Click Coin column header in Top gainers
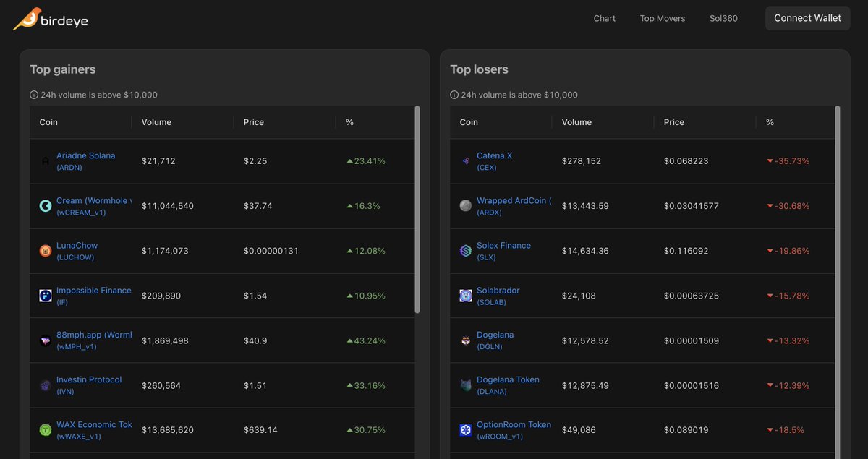Viewport: 868px width, 459px height. (x=48, y=122)
